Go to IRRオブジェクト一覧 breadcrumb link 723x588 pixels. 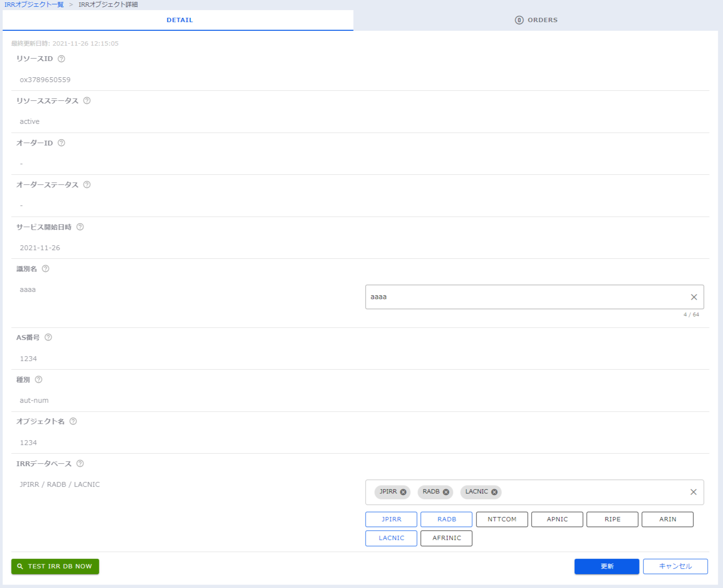click(x=34, y=4)
